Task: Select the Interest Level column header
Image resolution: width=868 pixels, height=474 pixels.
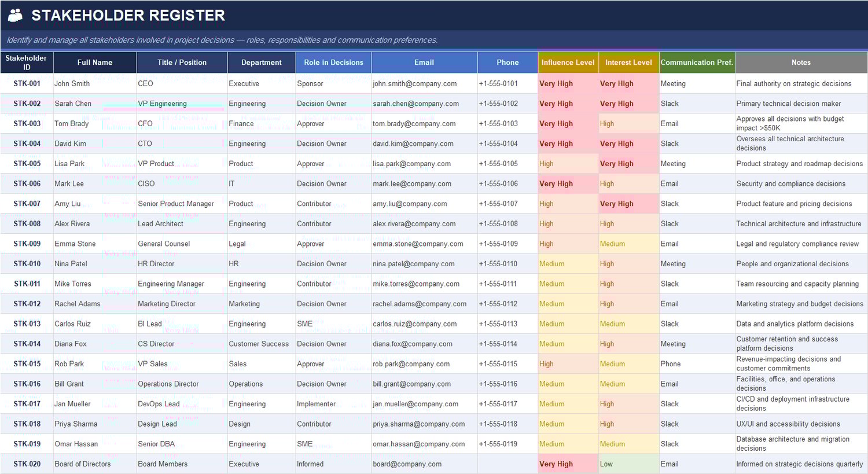Action: point(628,62)
